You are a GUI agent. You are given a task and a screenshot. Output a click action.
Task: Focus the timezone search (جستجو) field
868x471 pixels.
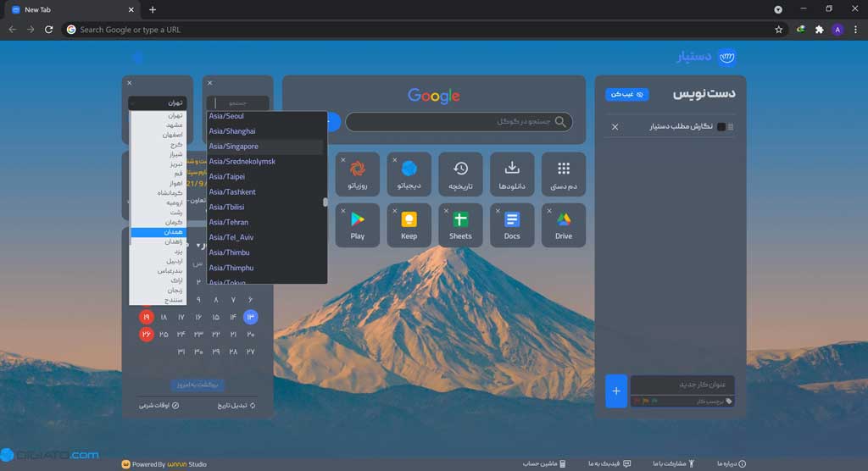[238, 103]
